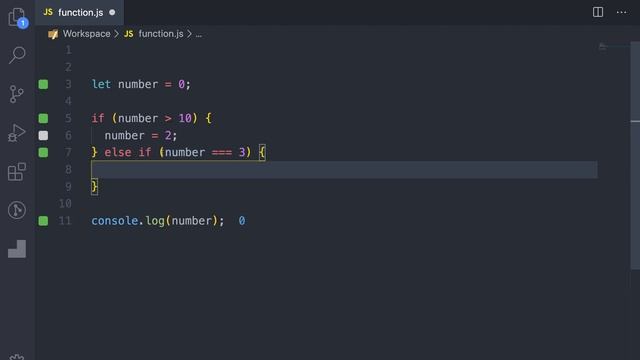Click the console.log(number); statement
Screen dimensions: 640x360
tap(158, 221)
